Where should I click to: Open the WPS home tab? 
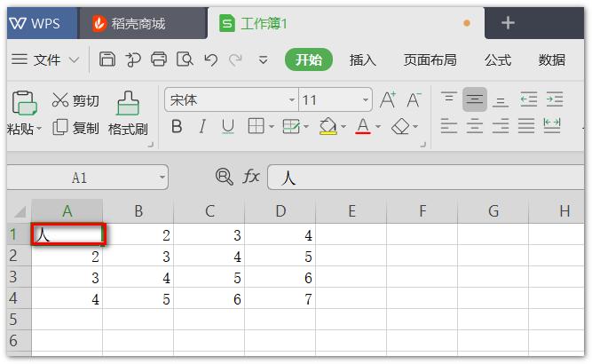tap(42, 23)
